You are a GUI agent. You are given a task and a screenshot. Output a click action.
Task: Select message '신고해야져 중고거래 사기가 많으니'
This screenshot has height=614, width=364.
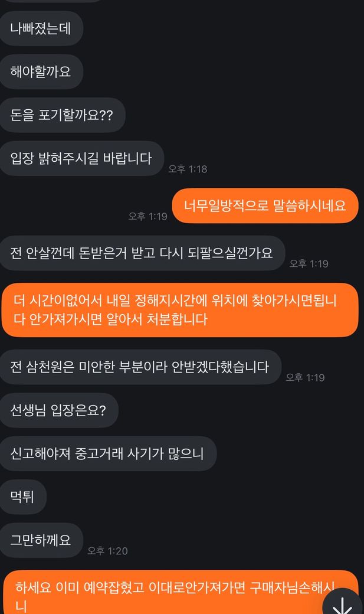coord(107,453)
